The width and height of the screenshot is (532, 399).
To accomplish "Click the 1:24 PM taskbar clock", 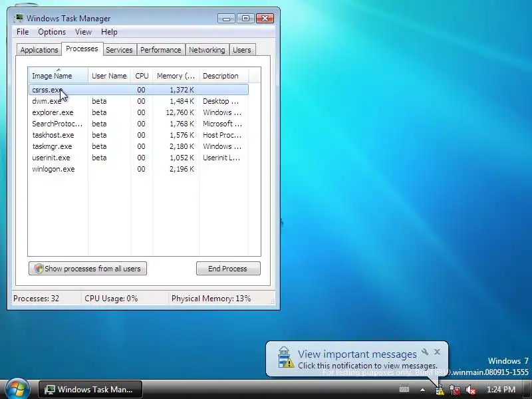I will coord(501,390).
